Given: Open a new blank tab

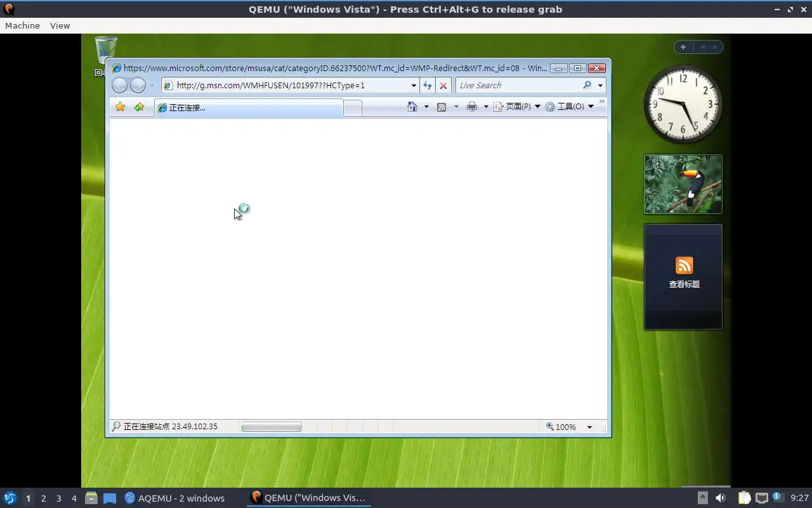Looking at the screenshot, I should [x=353, y=109].
